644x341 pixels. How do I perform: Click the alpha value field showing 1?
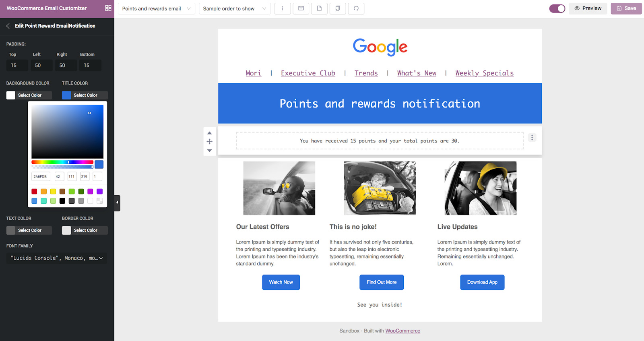pos(97,176)
